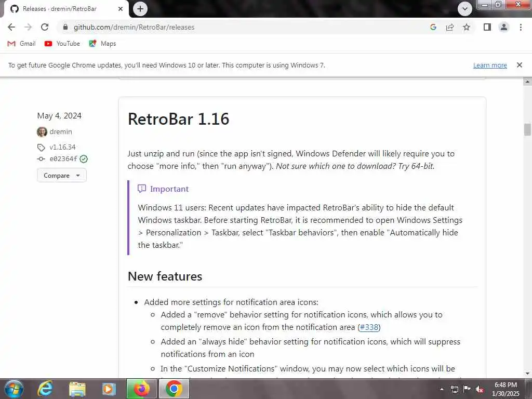532x399 pixels.
Task: Click the address bar URL
Action: pyautogui.click(x=134, y=27)
